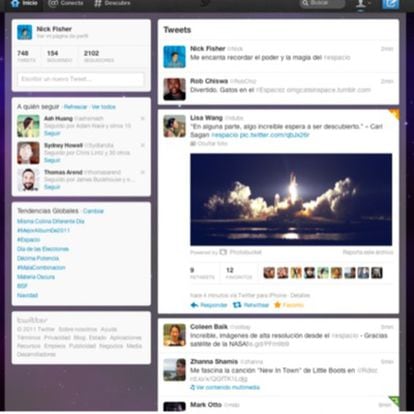The height and width of the screenshot is (414, 414).
Task: Go to Inicio home tab
Action: pyautogui.click(x=24, y=4)
